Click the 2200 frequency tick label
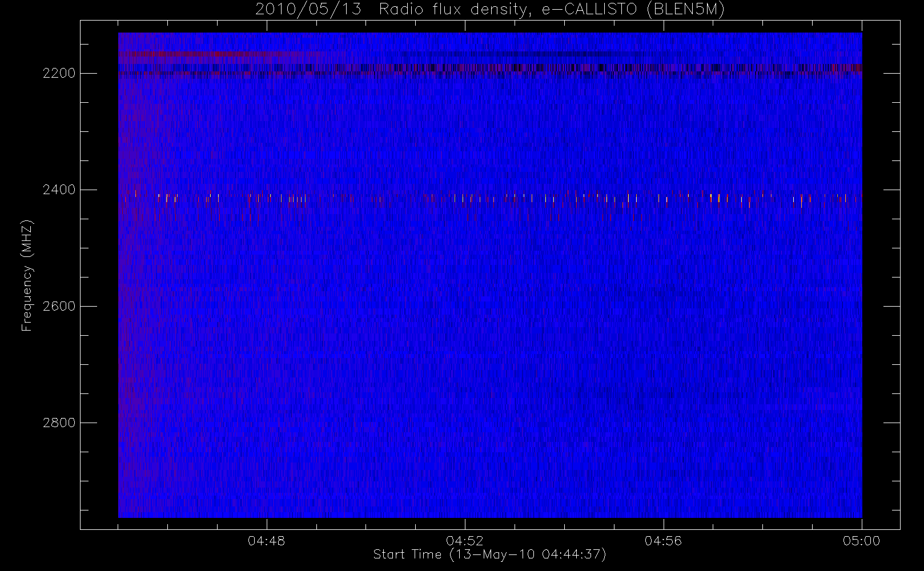924x571 pixels. point(59,73)
